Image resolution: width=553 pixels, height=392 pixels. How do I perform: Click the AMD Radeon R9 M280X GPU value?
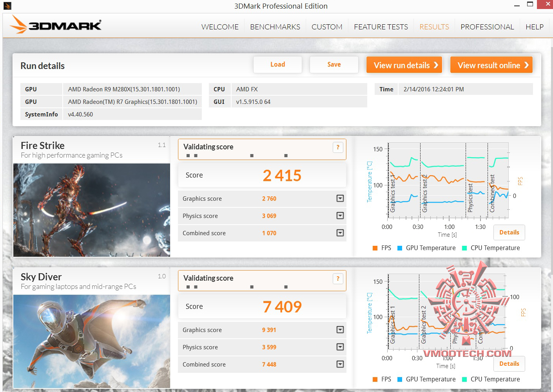[x=124, y=89]
